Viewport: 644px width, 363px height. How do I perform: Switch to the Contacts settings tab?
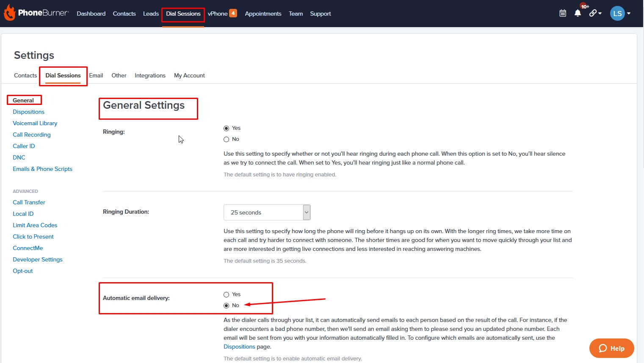[x=25, y=75]
